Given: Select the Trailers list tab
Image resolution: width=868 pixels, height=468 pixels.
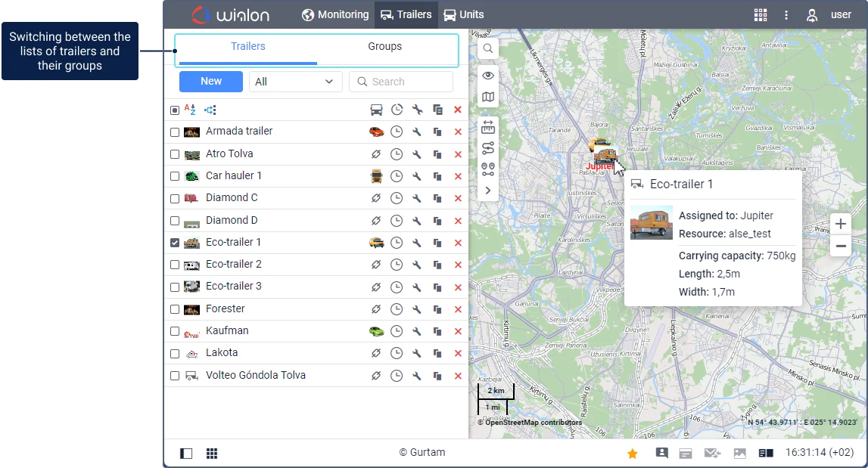Looking at the screenshot, I should coord(248,46).
